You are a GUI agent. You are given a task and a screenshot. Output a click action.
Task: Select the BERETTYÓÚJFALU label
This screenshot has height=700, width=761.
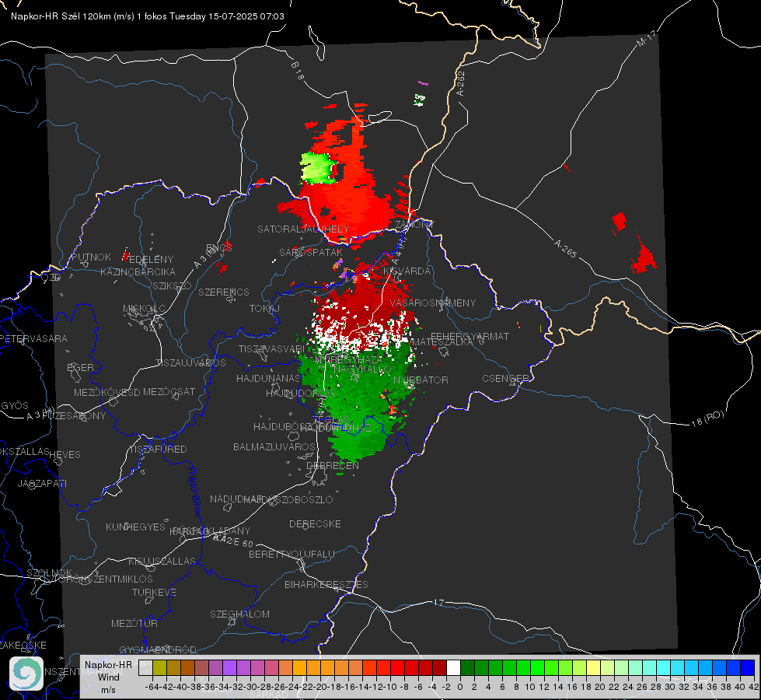[x=291, y=554]
